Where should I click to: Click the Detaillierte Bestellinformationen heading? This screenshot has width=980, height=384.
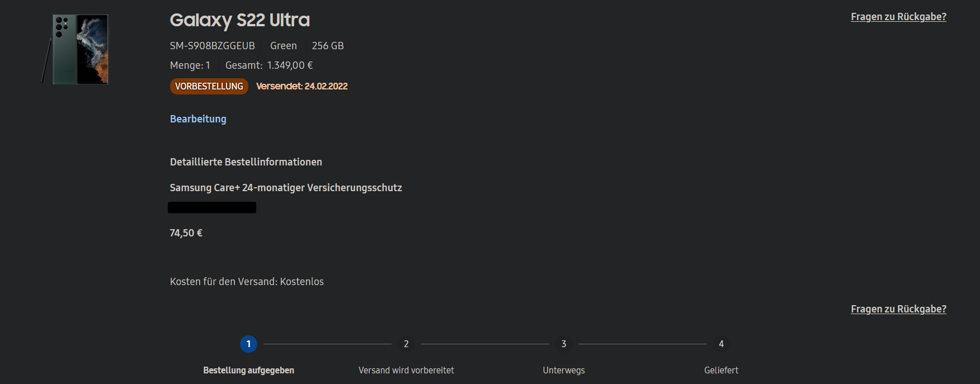click(x=246, y=162)
